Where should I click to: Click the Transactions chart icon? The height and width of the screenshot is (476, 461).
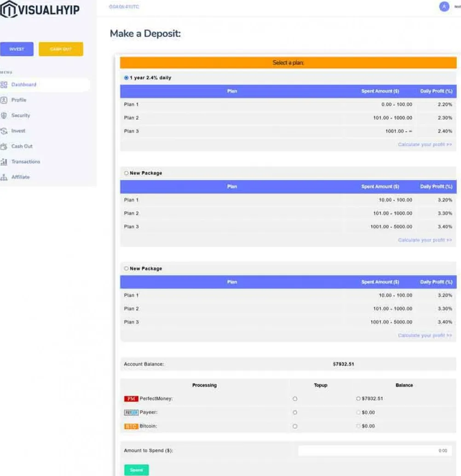[x=4, y=162]
